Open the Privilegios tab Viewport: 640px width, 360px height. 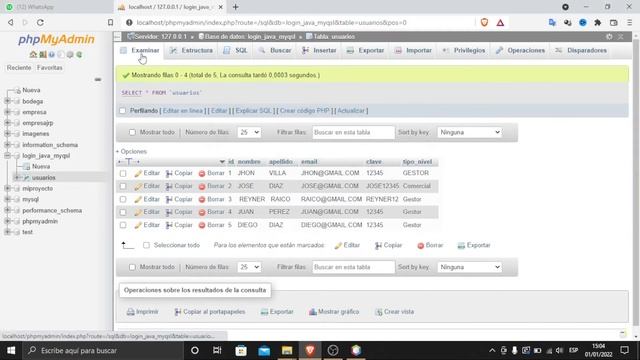[464, 51]
